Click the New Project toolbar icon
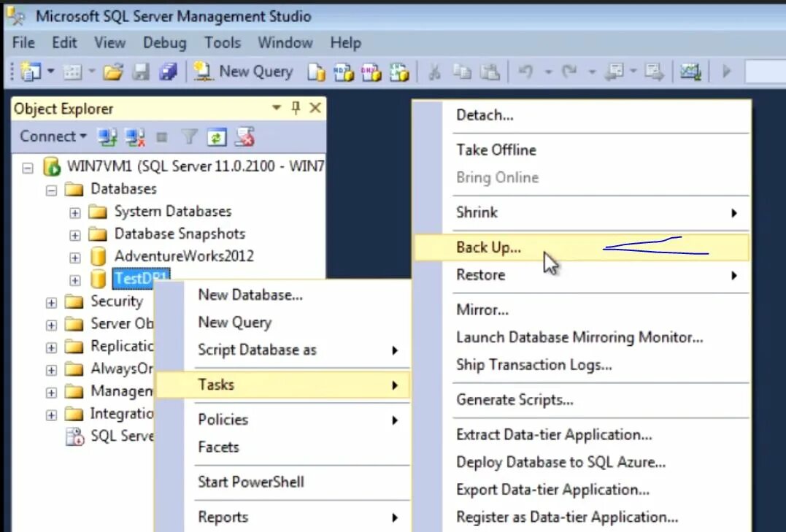 coord(31,72)
